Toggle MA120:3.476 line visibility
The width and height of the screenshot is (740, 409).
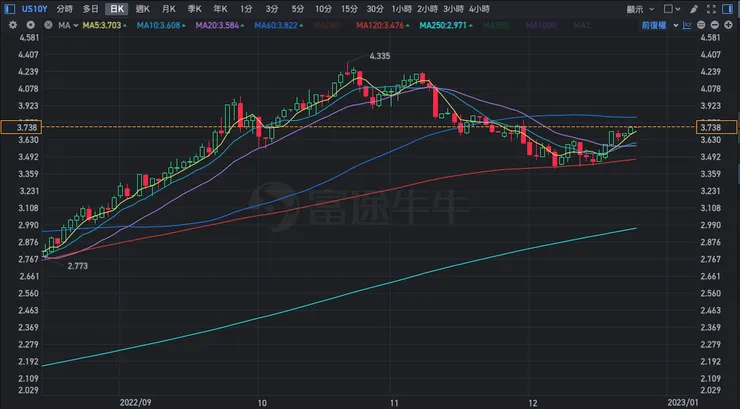click(x=382, y=25)
